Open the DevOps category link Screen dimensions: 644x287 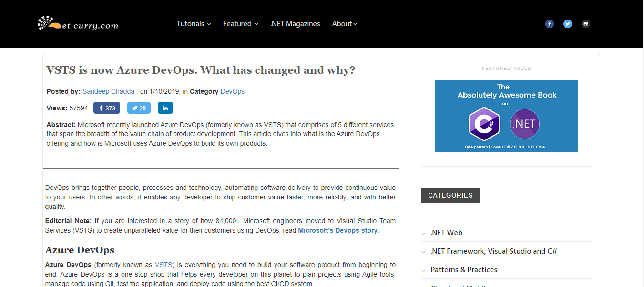232,91
